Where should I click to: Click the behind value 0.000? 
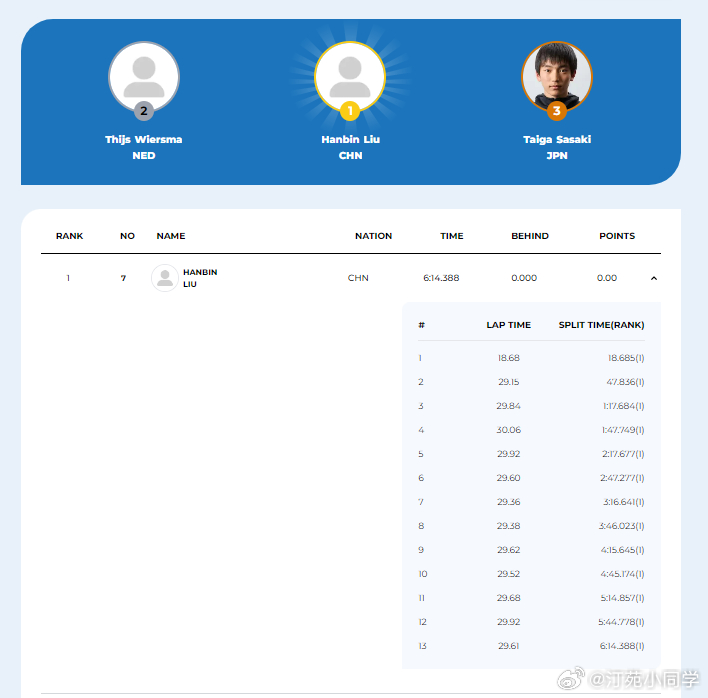pos(524,278)
